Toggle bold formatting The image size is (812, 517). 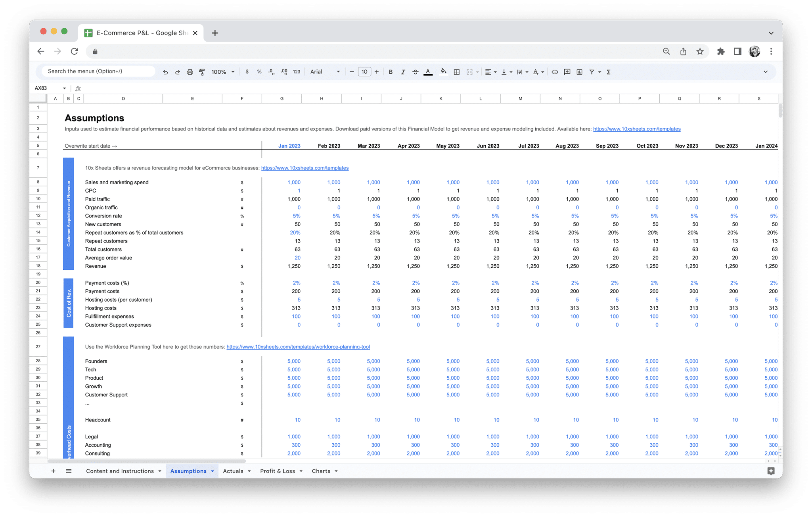[x=391, y=72]
